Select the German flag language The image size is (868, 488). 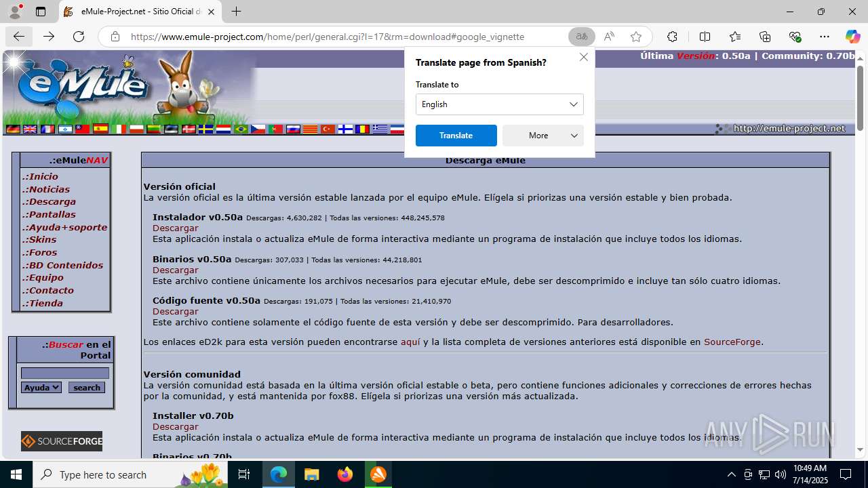point(13,129)
